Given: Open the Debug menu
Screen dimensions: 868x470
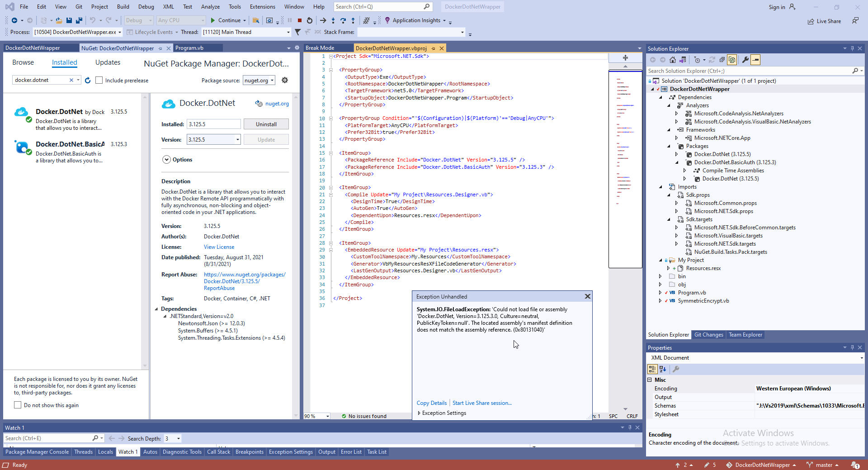Looking at the screenshot, I should [146, 7].
